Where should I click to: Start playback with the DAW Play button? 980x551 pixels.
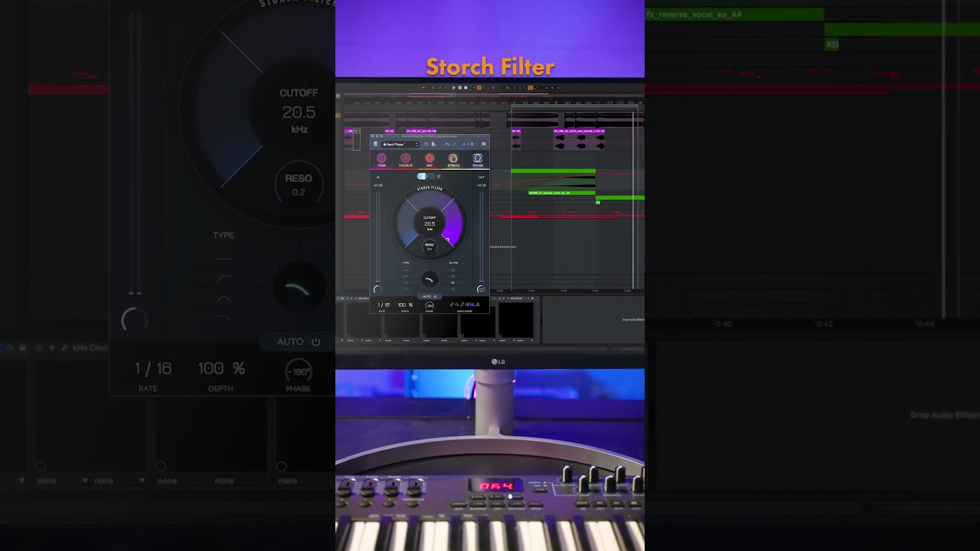coord(454,88)
